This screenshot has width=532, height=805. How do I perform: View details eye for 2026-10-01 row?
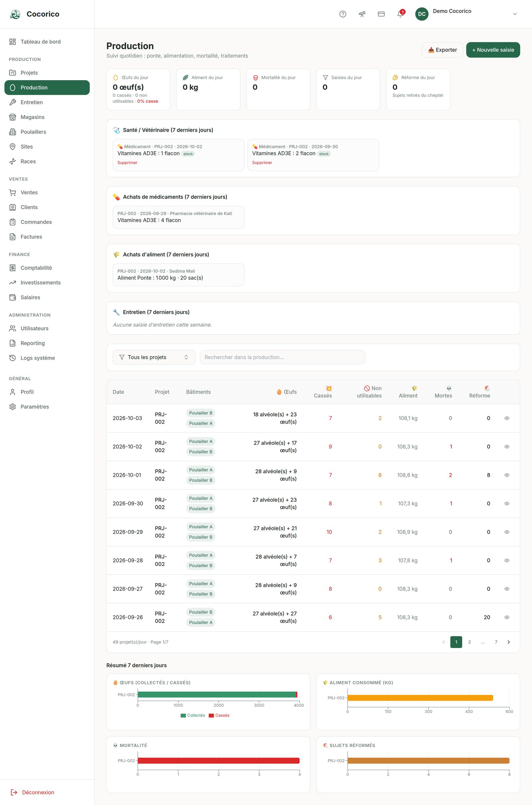click(506, 475)
